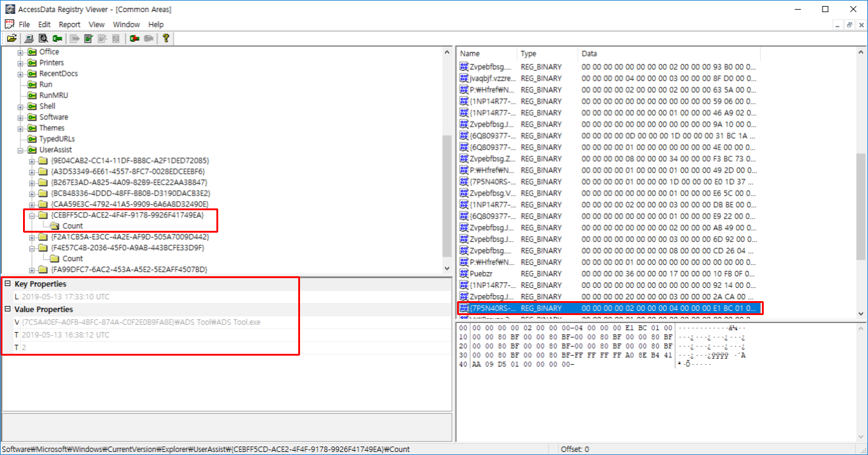Click first hex row starting with offset 00

pyautogui.click(x=602, y=328)
